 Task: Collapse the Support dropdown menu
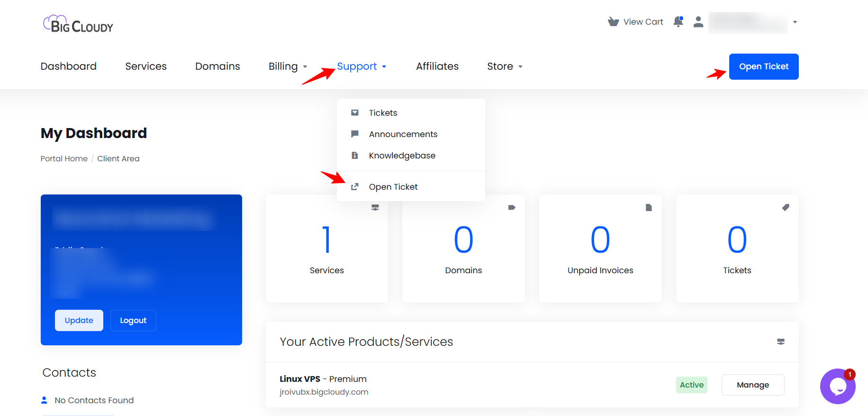tap(362, 66)
